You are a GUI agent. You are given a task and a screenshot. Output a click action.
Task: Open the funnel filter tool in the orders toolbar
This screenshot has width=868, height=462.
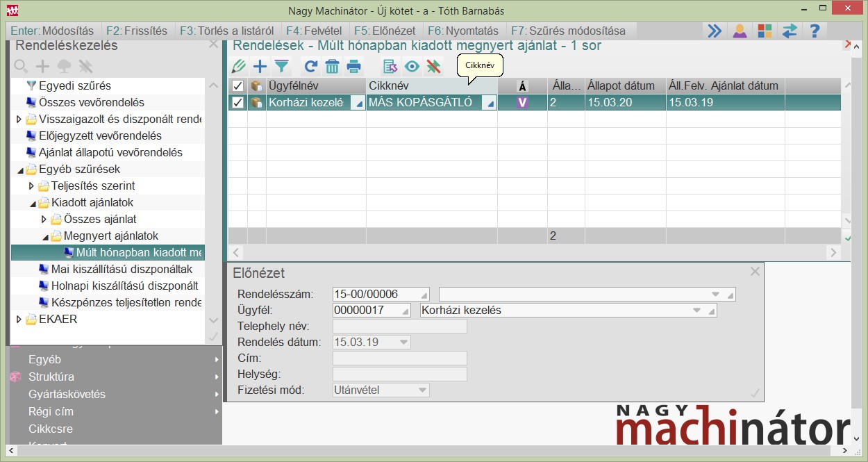(x=281, y=67)
